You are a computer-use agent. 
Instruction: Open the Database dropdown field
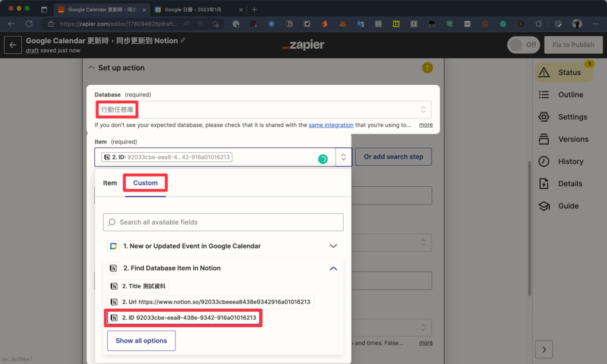point(263,110)
